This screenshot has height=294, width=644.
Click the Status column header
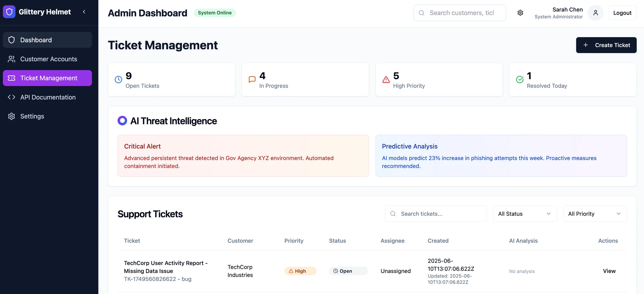(337, 241)
